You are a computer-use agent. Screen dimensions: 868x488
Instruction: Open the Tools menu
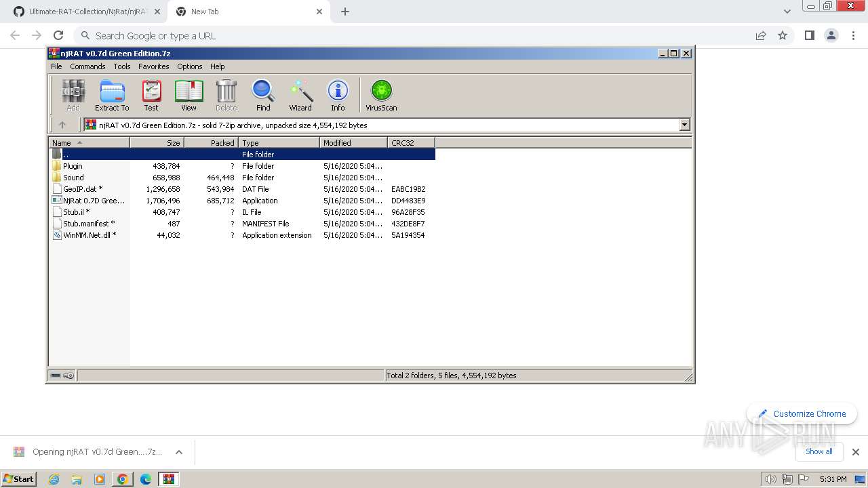coord(122,66)
